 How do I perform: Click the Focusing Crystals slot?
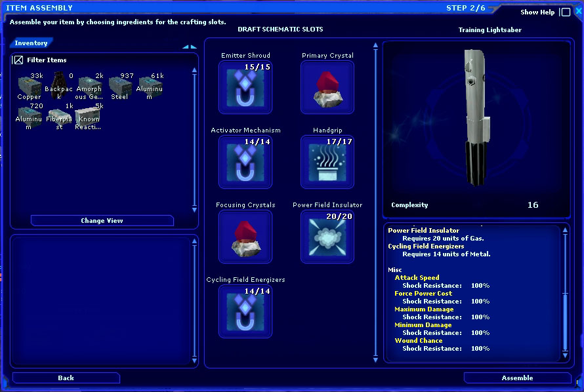(x=245, y=237)
